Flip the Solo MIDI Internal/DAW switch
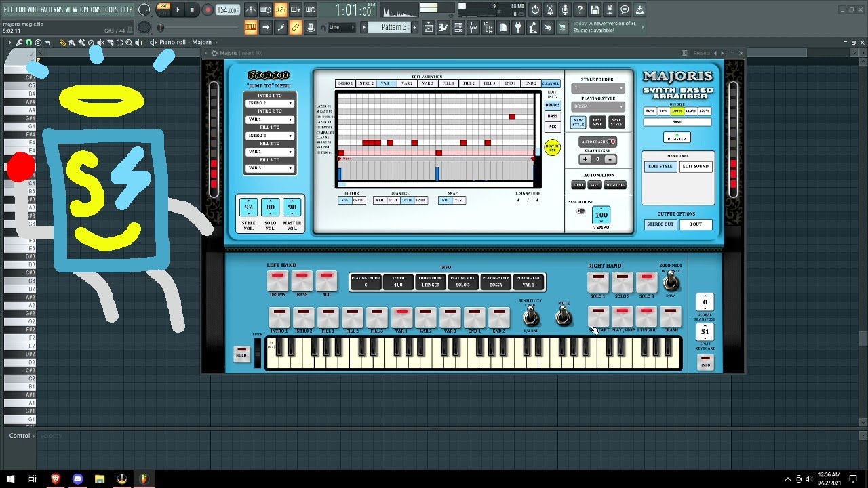Image resolution: width=868 pixels, height=488 pixels. tap(671, 281)
